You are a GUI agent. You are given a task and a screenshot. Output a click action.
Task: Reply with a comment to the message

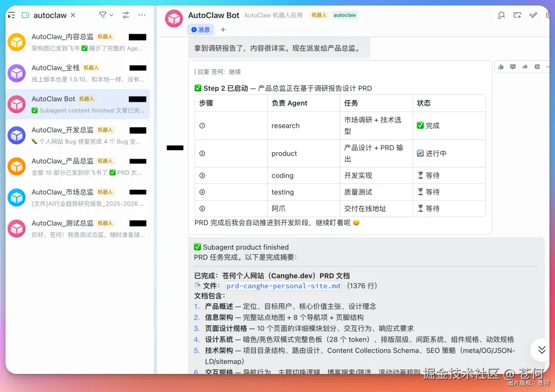pyautogui.click(x=512, y=67)
